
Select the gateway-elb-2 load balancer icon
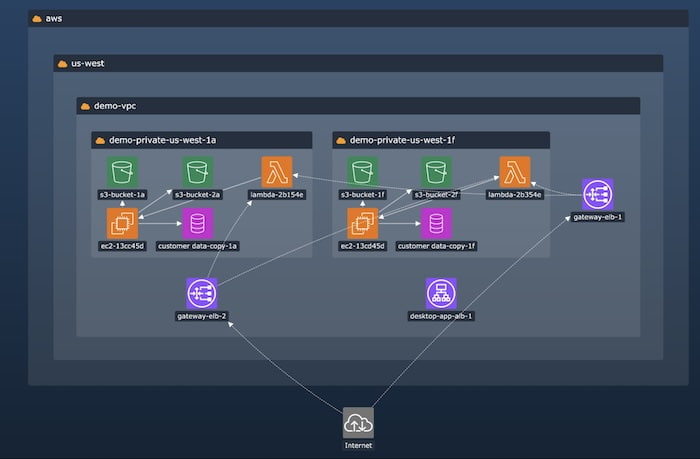tap(202, 293)
